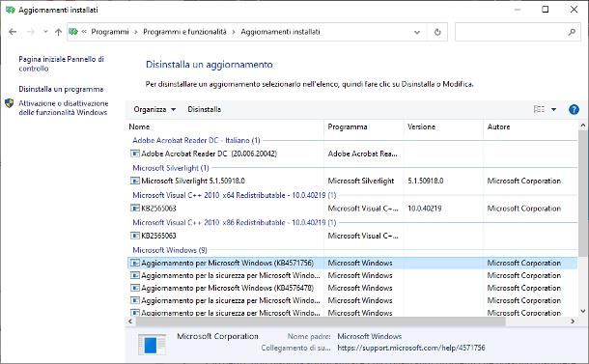Viewport: 589px width, 364px height.
Task: Open Attivazione o disattivazione delle funzionalità Windows
Action: pyautogui.click(x=64, y=108)
